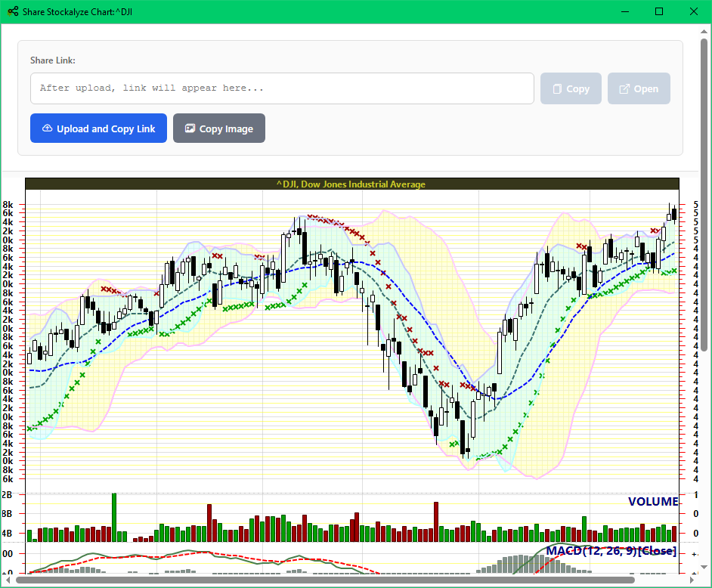
Task: Click the Upload and Copy Link button
Action: (x=98, y=128)
